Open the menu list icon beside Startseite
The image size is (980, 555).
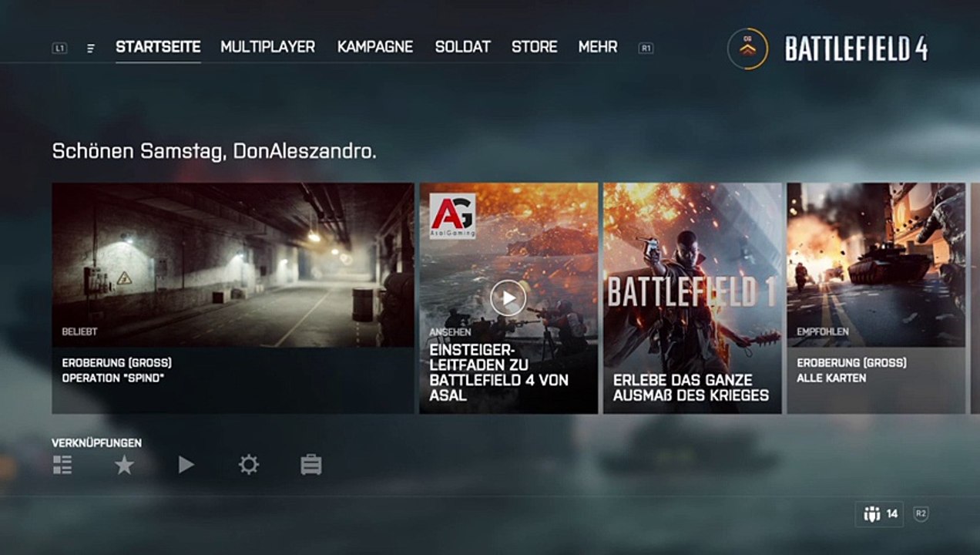click(x=90, y=48)
